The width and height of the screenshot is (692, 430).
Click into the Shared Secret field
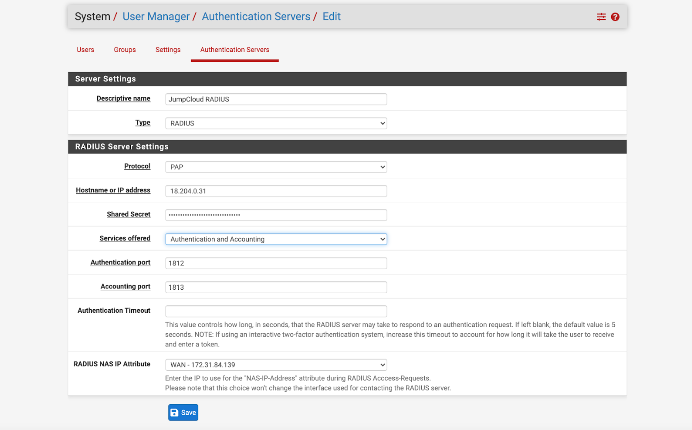coord(275,215)
